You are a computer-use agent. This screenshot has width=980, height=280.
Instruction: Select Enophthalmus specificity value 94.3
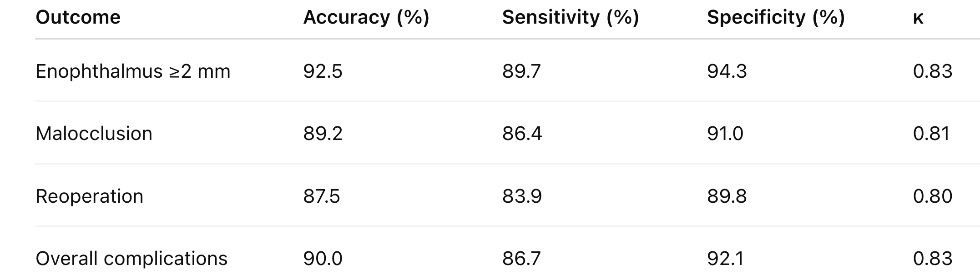(x=727, y=71)
